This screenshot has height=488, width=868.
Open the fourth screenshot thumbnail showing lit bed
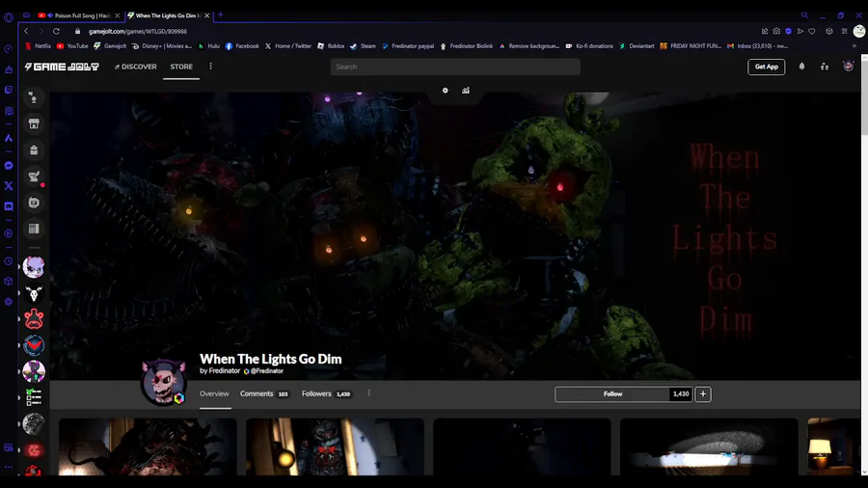point(709,447)
